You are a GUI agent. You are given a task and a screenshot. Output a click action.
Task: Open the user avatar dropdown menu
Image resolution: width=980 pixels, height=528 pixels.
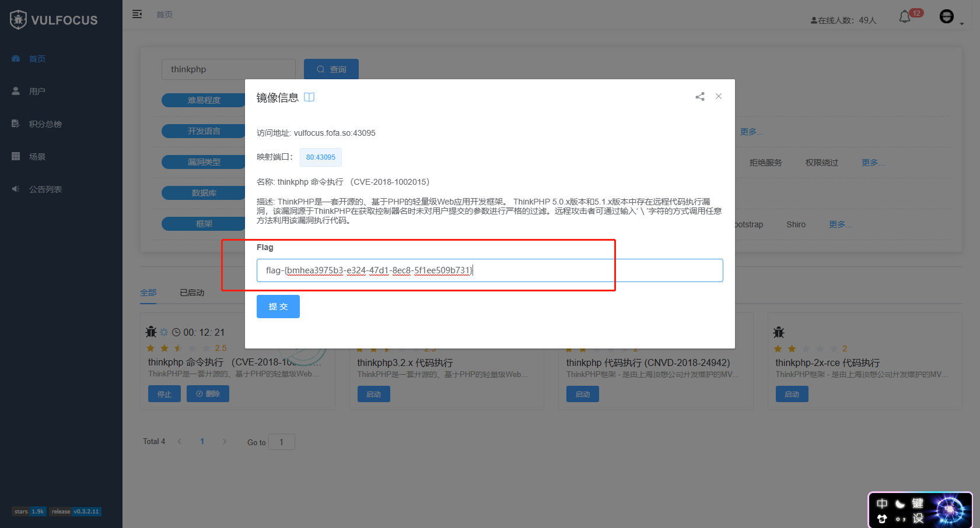point(946,16)
